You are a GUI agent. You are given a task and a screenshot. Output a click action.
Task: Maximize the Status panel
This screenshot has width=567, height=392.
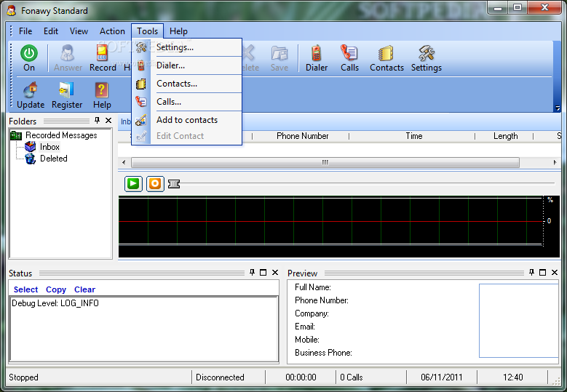263,273
